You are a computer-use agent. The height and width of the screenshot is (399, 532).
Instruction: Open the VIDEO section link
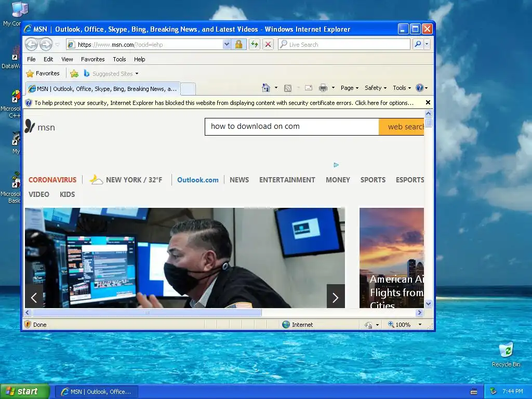coord(38,194)
